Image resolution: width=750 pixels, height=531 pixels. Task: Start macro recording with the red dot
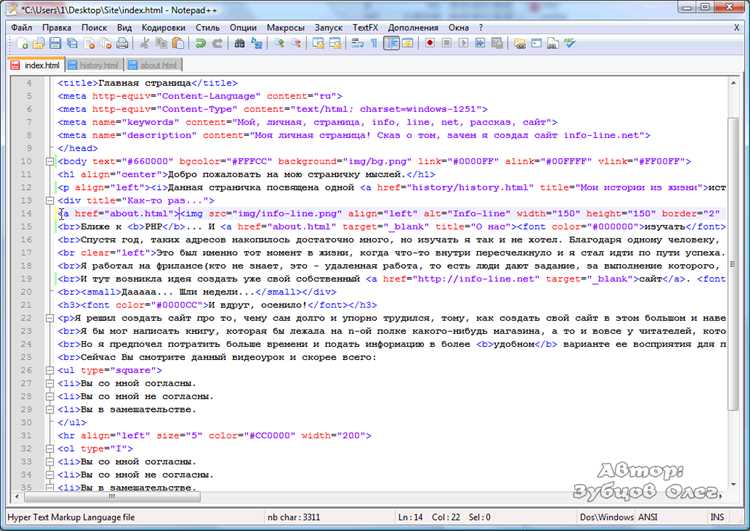coord(429,43)
